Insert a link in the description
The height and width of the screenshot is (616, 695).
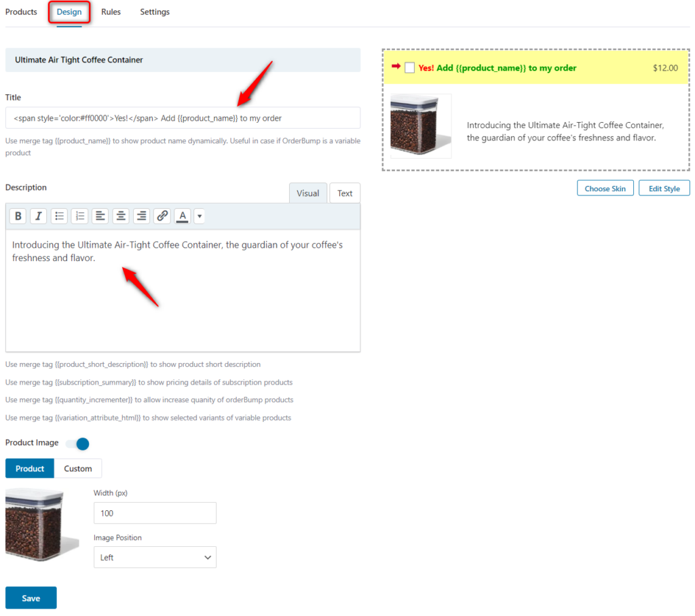(162, 216)
